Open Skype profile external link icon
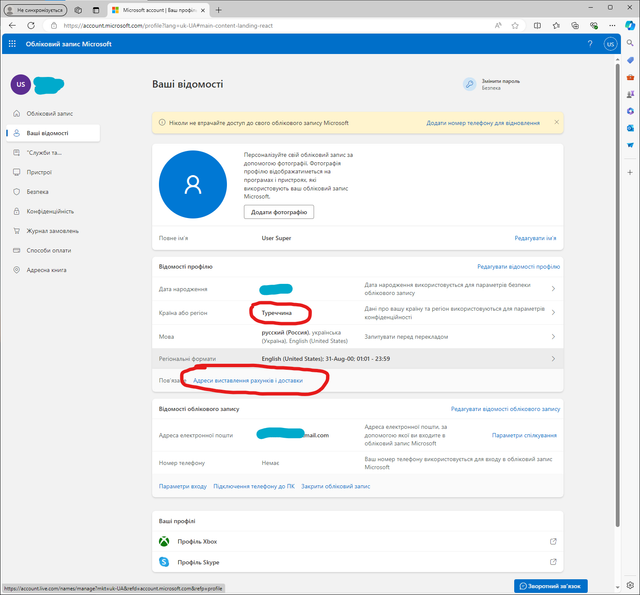 [x=553, y=562]
